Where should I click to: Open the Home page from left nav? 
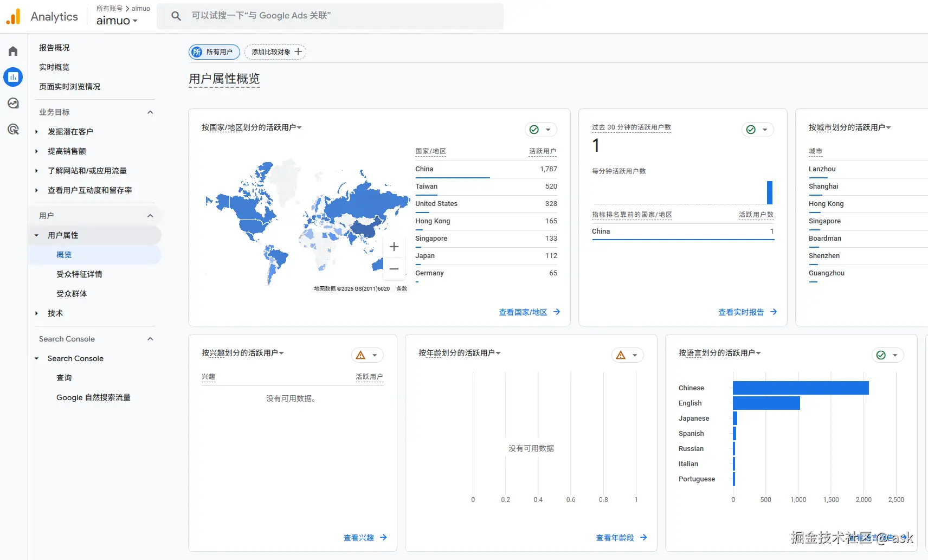[12, 50]
